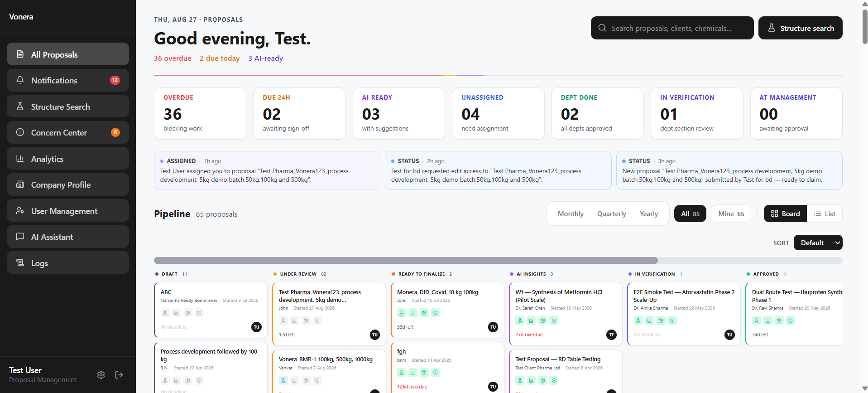Open the settings gear next to Test User
The width and height of the screenshot is (868, 393).
[x=101, y=375]
